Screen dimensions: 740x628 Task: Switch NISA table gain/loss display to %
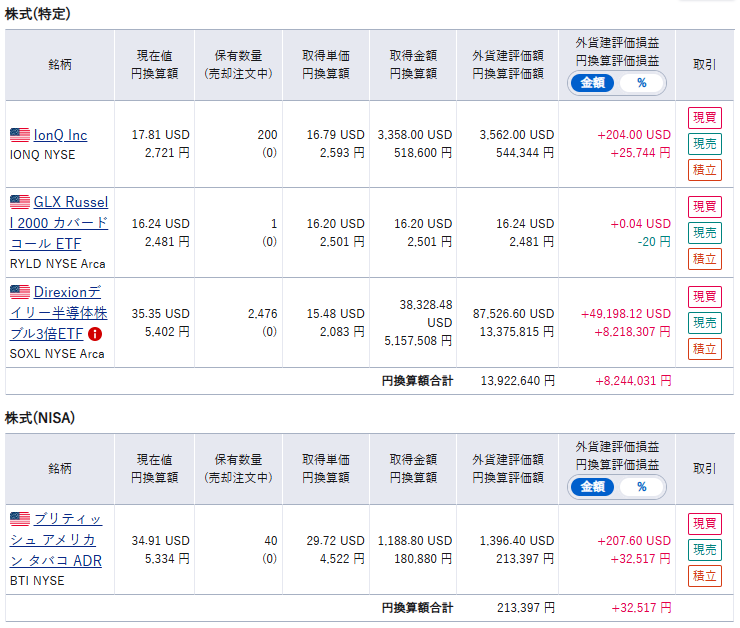(x=641, y=487)
